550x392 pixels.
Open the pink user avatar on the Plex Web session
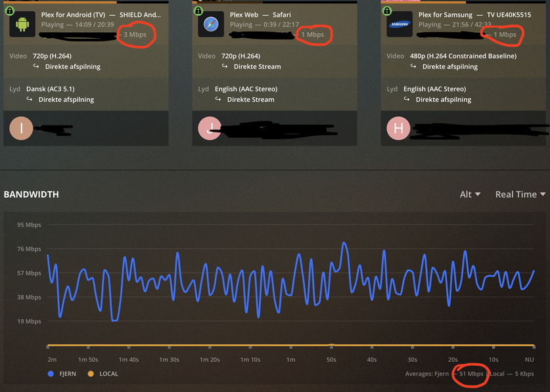point(210,128)
